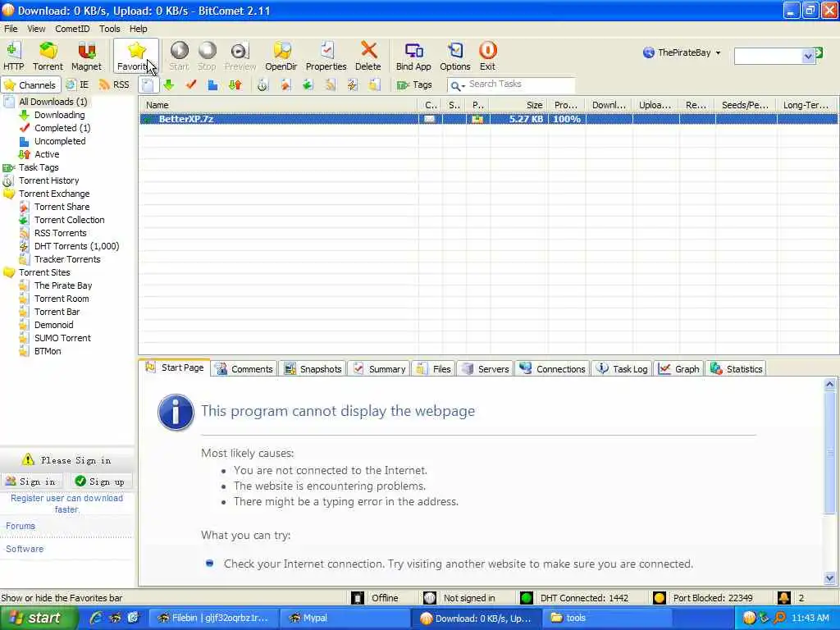The width and height of the screenshot is (840, 630).
Task: Click DHT torrents lightning toolbar icon
Action: click(352, 84)
